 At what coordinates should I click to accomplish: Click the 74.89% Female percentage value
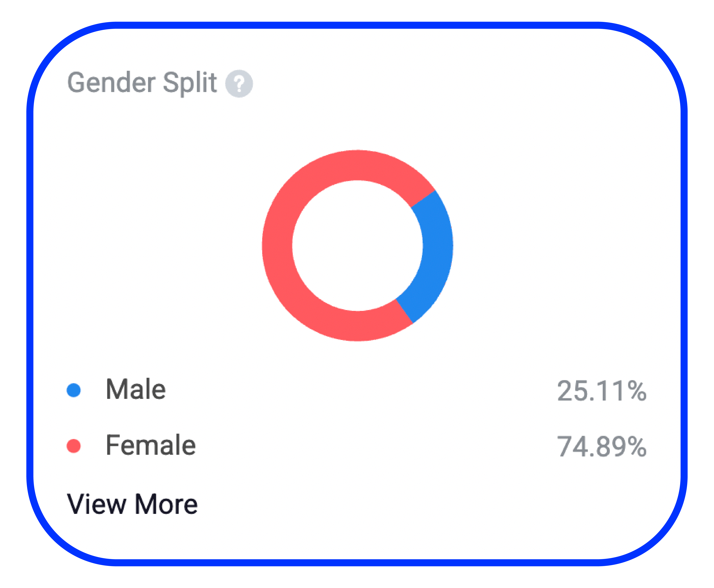602,446
